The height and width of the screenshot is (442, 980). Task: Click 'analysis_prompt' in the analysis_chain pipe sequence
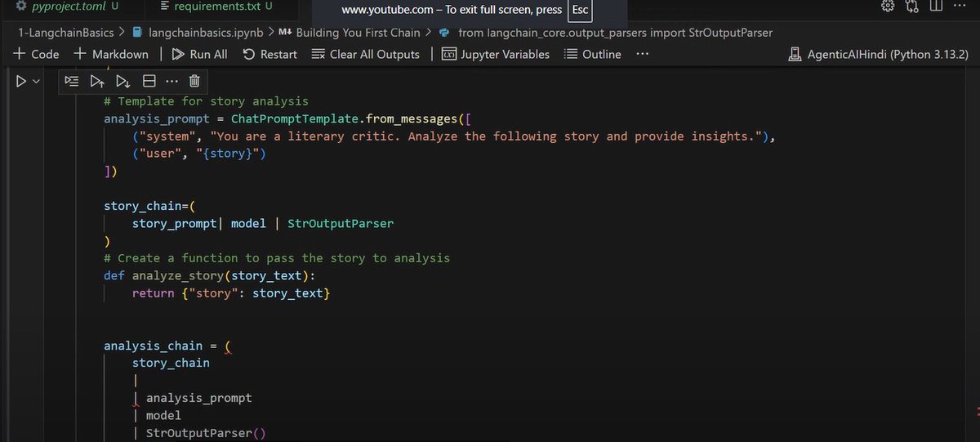(199, 398)
